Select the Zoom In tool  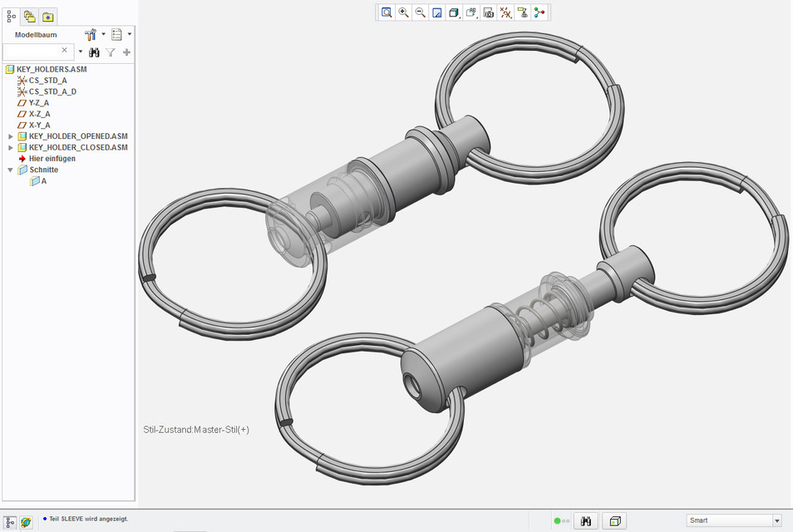coord(402,12)
